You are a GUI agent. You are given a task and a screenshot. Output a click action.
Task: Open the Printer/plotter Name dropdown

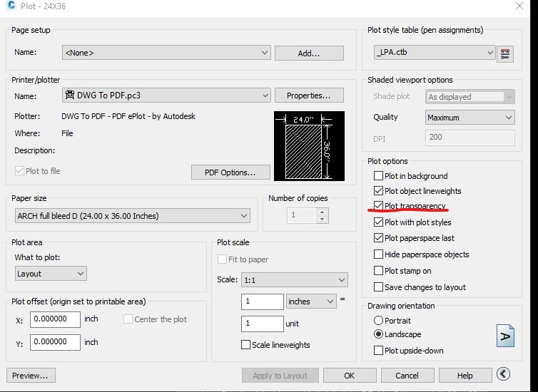pos(166,96)
